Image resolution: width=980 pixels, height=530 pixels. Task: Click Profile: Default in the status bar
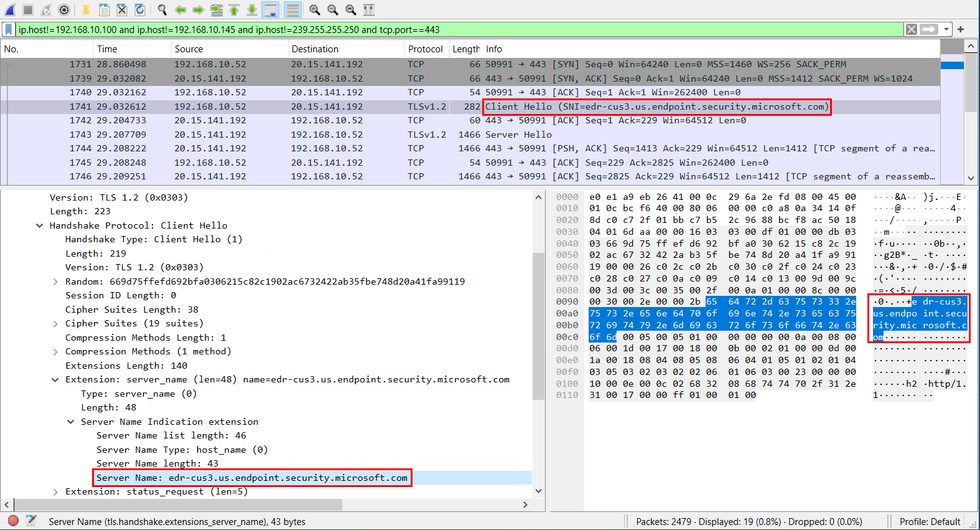point(930,521)
